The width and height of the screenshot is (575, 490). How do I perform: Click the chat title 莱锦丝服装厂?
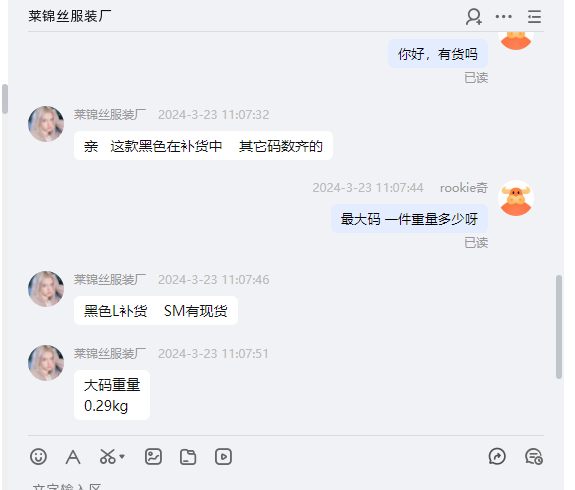click(x=70, y=16)
